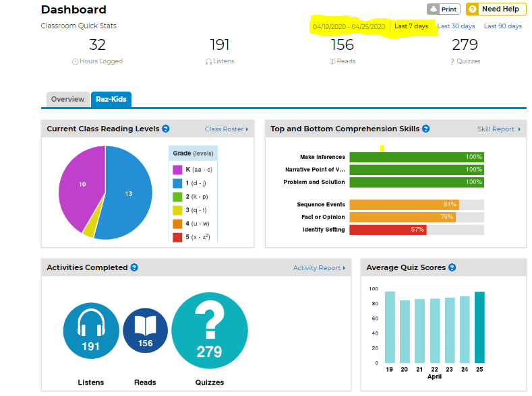Open help for Top and Bottom Comprehension Skills
532x396 pixels.
pyautogui.click(x=426, y=129)
